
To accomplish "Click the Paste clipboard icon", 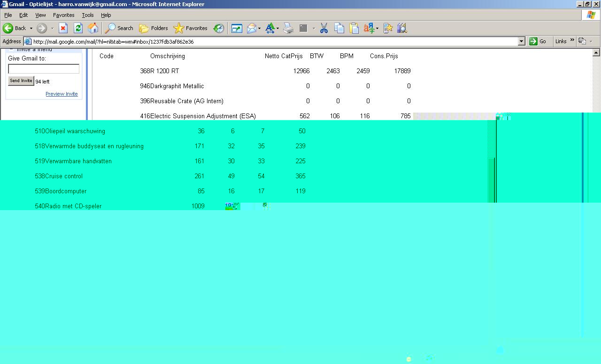I will [354, 28].
